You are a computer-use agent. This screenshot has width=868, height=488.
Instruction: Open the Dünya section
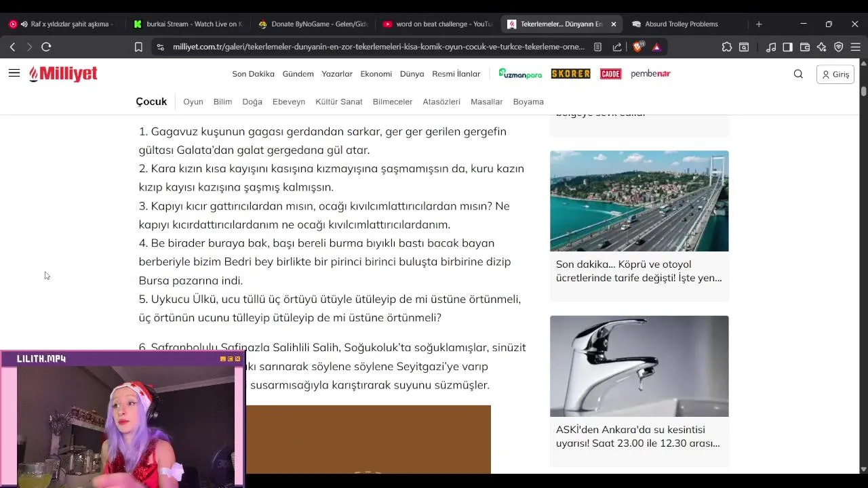click(x=412, y=74)
